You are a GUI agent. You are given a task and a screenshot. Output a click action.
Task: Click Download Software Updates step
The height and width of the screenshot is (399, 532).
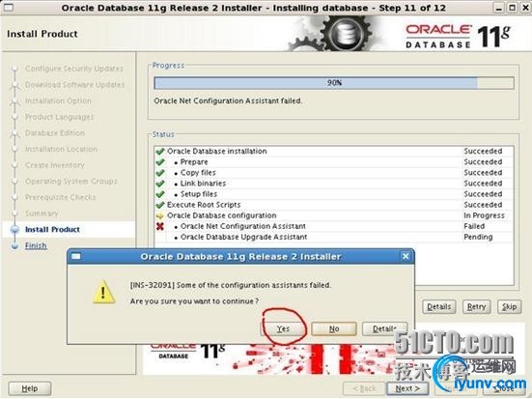[74, 85]
